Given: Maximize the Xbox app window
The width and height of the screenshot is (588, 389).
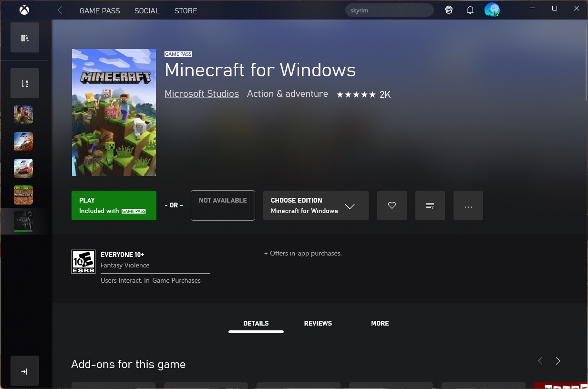Looking at the screenshot, I should [x=554, y=8].
